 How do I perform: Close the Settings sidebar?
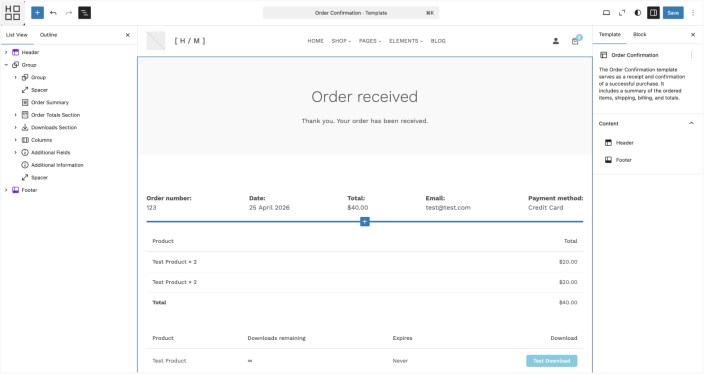coord(693,35)
